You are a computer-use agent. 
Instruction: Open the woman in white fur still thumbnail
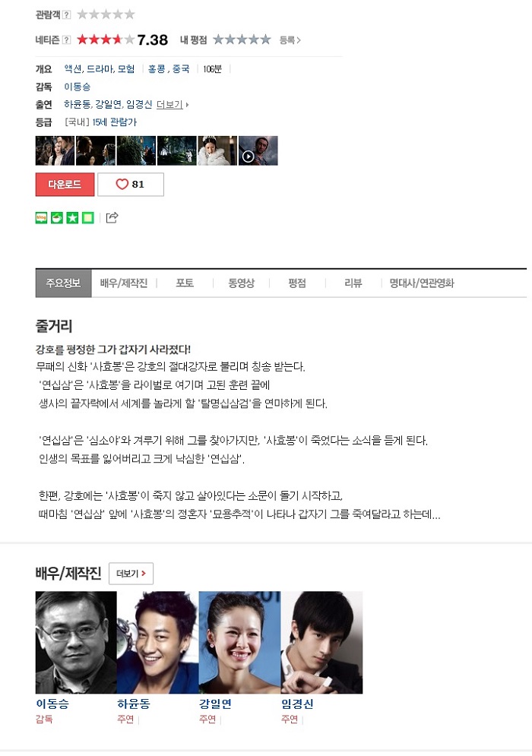(217, 150)
